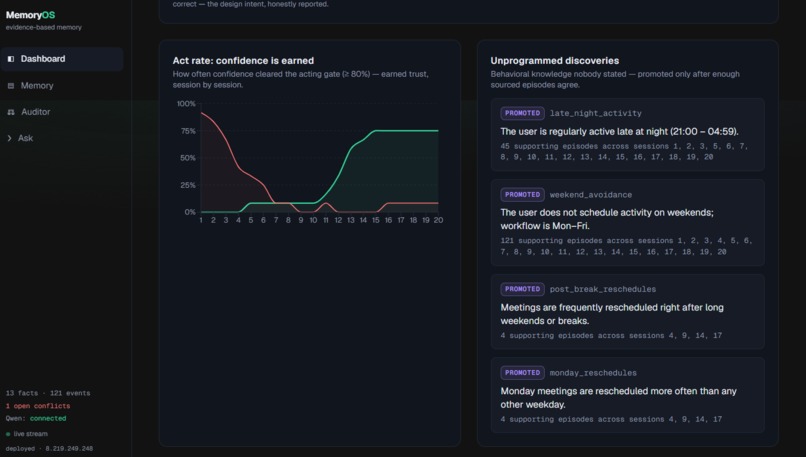Click the PROMOTED badge for monday_reschedules
The image size is (806, 457).
tap(522, 373)
